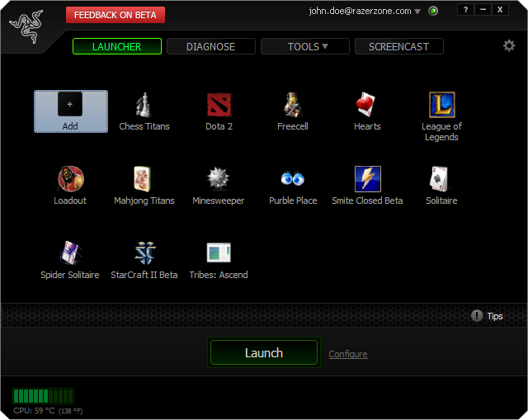Click the Tips label text
This screenshot has width=528, height=420.
(x=495, y=316)
